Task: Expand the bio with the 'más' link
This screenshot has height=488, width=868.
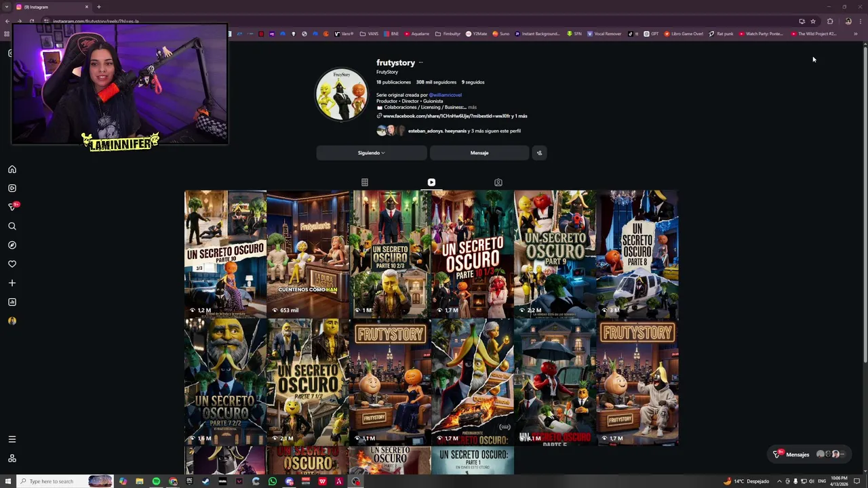Action: point(472,107)
